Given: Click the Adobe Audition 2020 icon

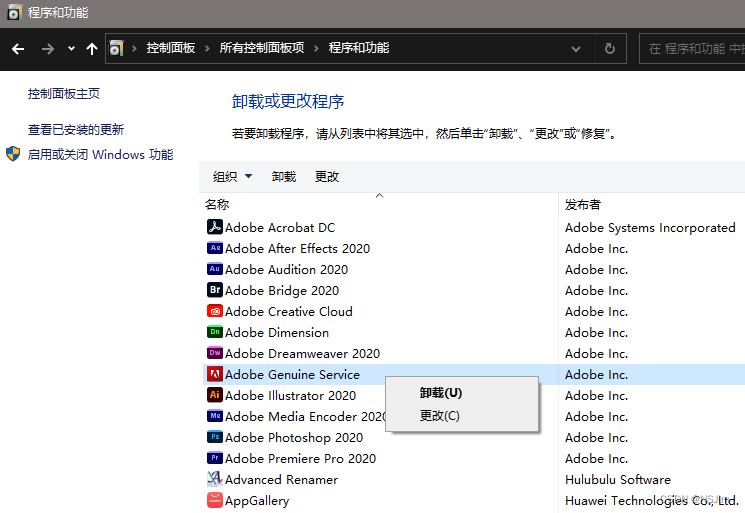Looking at the screenshot, I should (215, 269).
